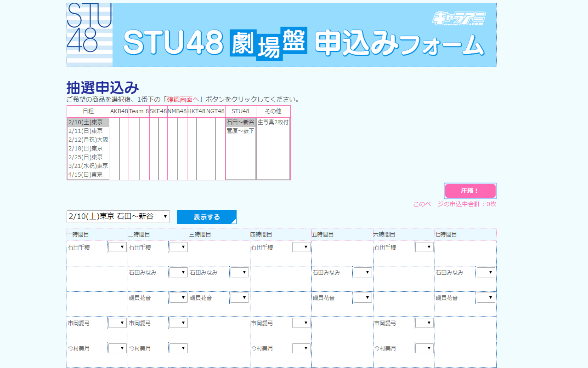Screen dimensions: 588x368
Task: Click the 五時間目 table header
Action: (x=342, y=235)
